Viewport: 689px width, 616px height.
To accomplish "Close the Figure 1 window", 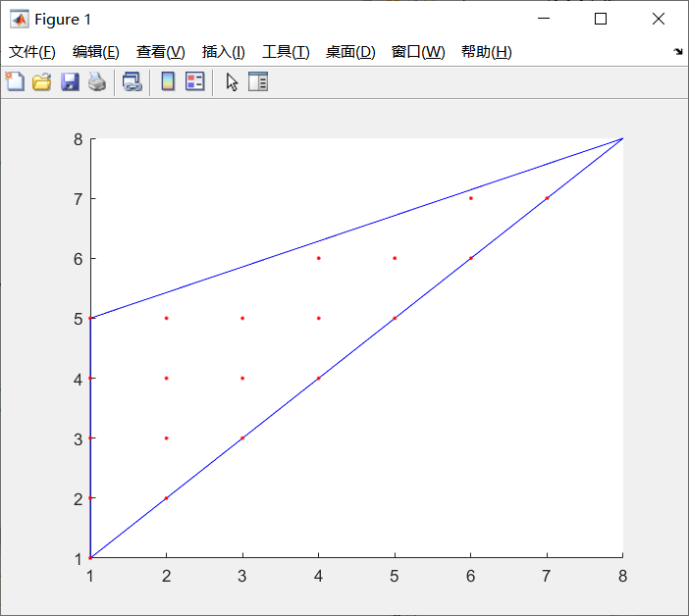I will (x=659, y=19).
